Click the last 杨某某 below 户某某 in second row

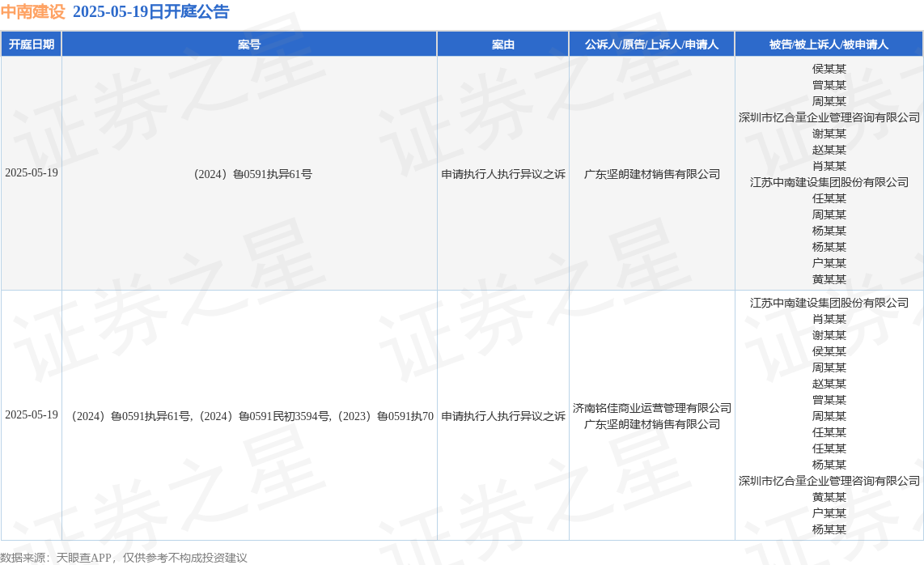[829, 529]
